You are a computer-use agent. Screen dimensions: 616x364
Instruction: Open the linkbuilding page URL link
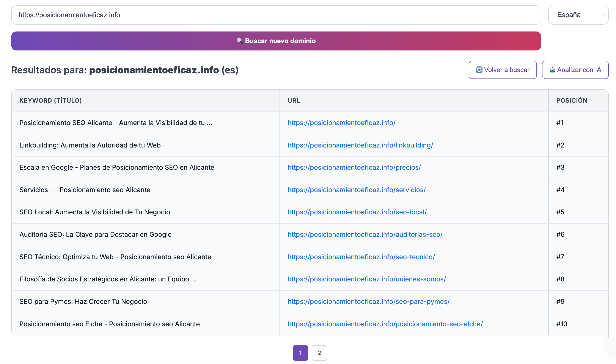(x=360, y=145)
